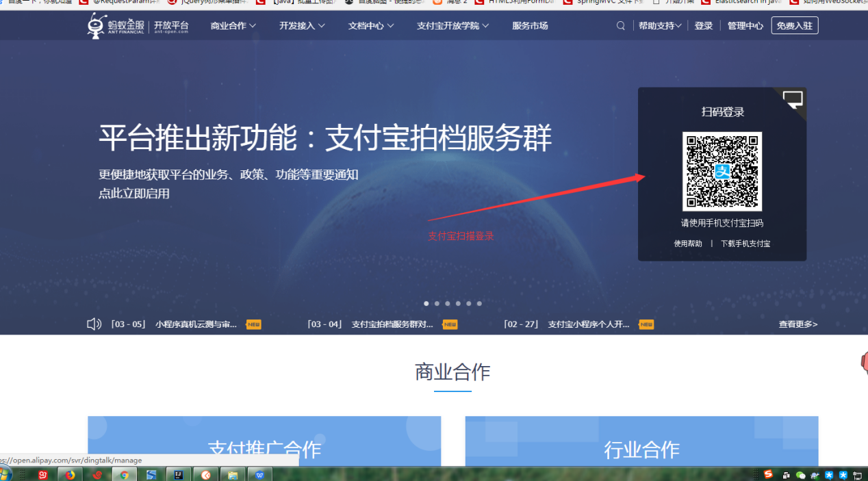This screenshot has height=481, width=868.
Task: Click the announcement speaker icon
Action: coord(94,324)
